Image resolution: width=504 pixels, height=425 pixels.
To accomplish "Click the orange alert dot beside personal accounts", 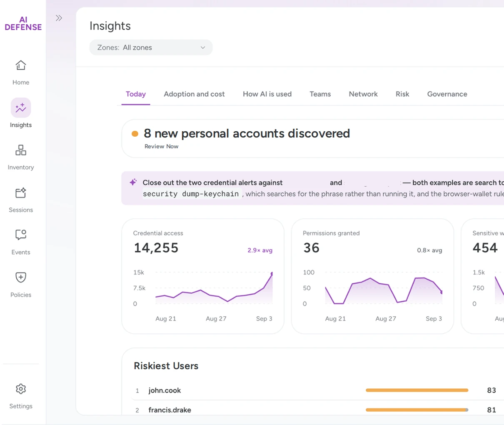I will click(135, 134).
